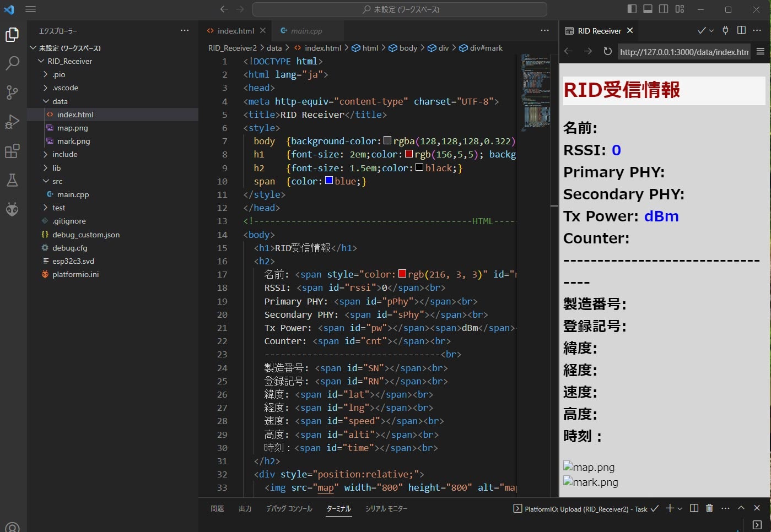Open terminal panel more actions ellipsis

725,508
